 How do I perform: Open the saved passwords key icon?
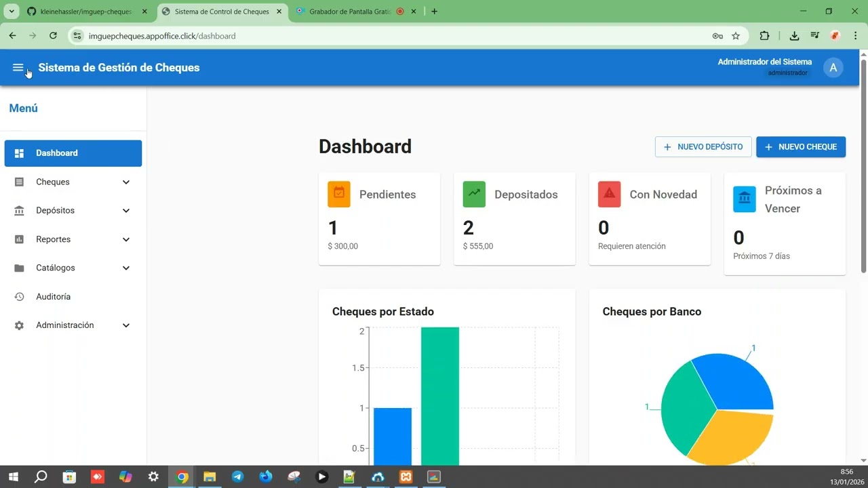[x=717, y=36]
